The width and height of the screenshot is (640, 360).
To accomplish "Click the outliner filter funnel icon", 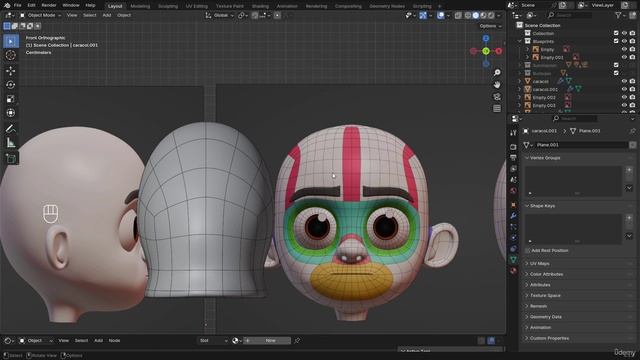I will coord(619,15).
